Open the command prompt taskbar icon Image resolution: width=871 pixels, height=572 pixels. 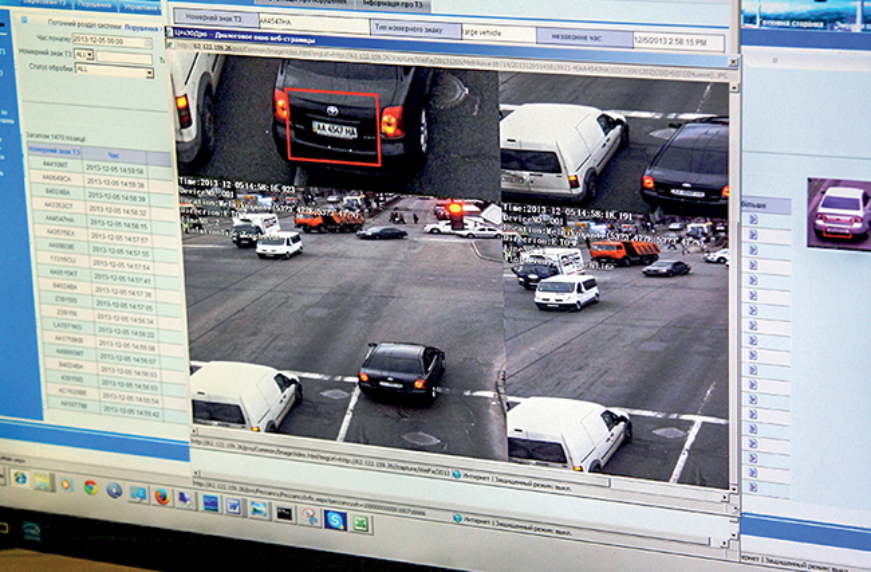click(285, 513)
